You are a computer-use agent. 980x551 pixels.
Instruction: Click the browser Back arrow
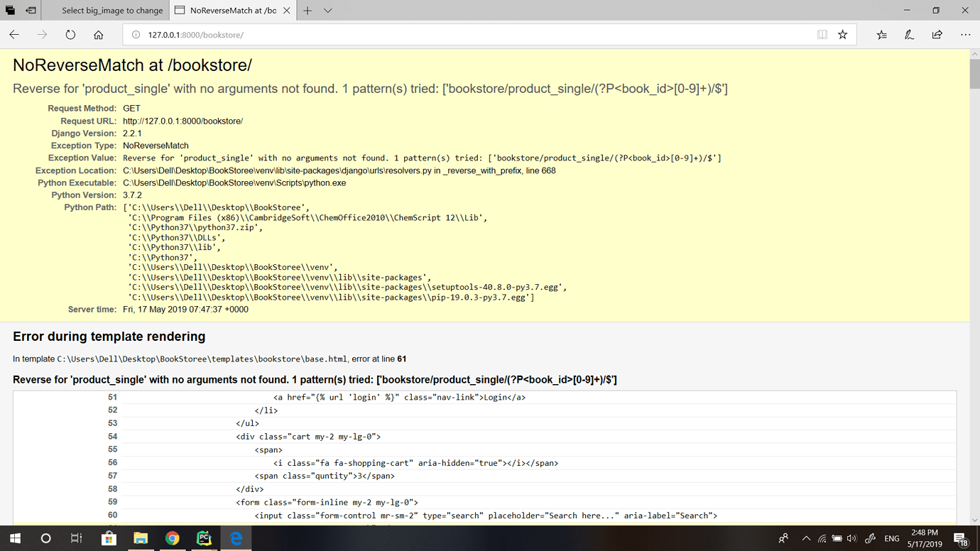(14, 35)
